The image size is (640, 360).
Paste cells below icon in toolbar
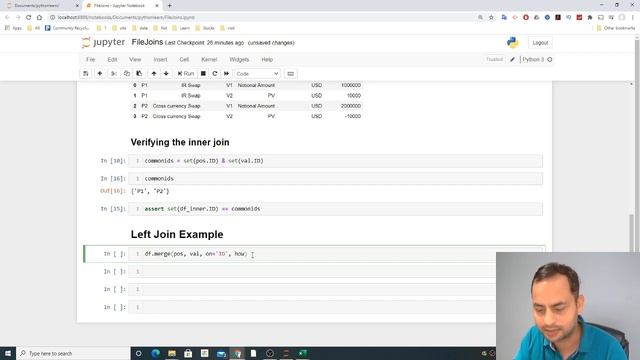pos(139,73)
